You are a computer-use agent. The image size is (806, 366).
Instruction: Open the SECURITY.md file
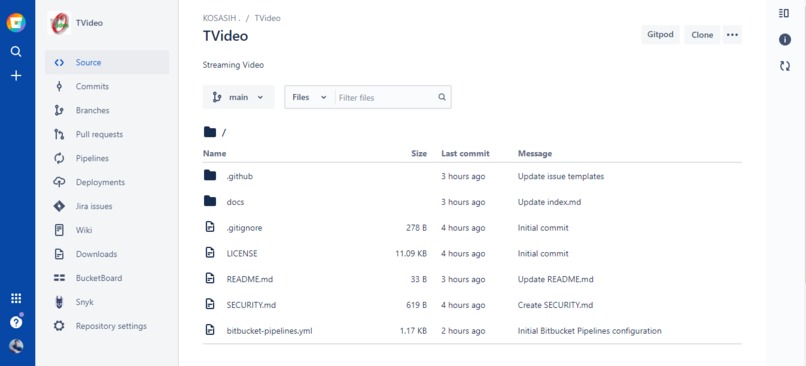251,305
